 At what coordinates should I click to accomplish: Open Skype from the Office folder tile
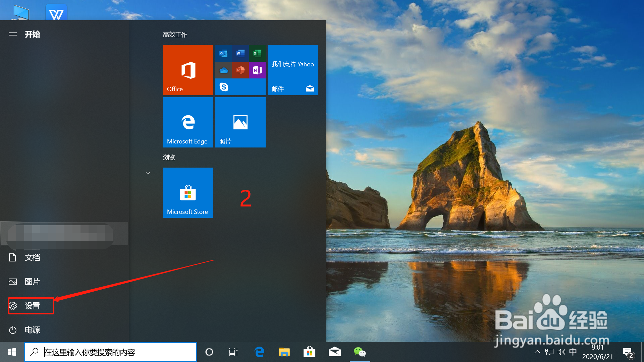[224, 87]
